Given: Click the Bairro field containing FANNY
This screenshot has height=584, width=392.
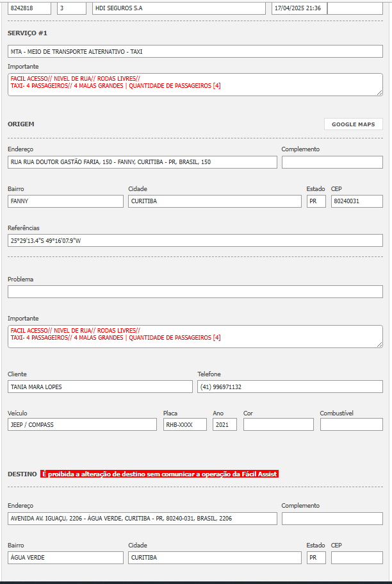Looking at the screenshot, I should tap(65, 201).
